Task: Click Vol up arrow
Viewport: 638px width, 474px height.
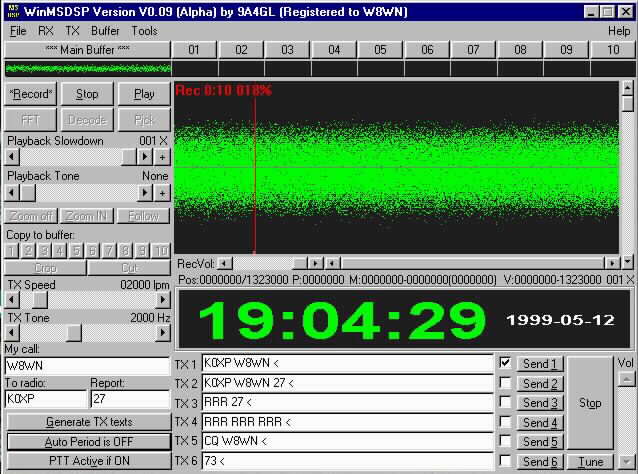Action: [626, 380]
